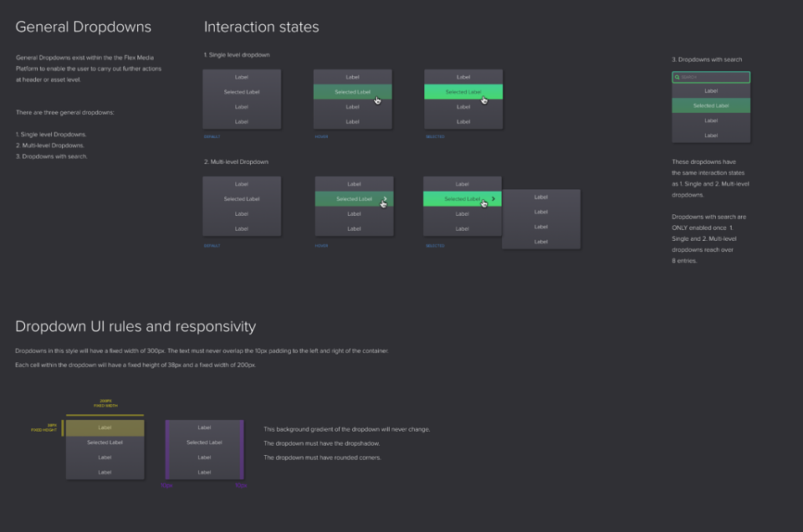Select dim green hovered Selected Label in single-level dropdown
The image size is (803, 532).
tap(352, 92)
